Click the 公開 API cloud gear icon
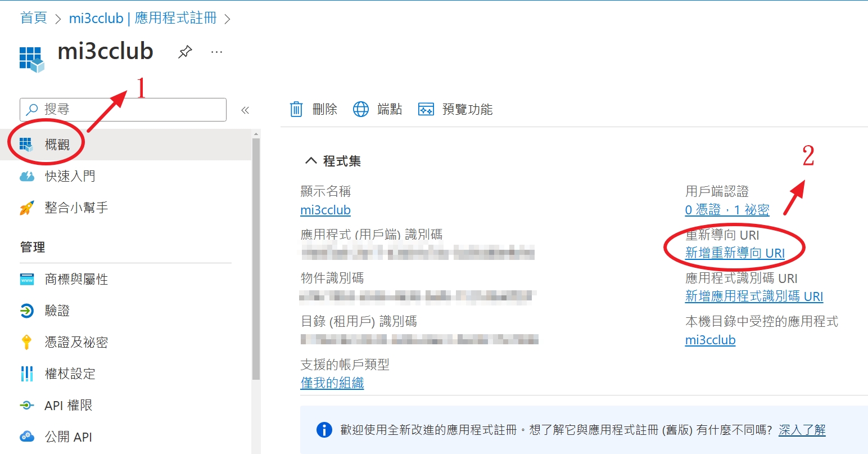Image resolution: width=868 pixels, height=454 pixels. [26, 437]
